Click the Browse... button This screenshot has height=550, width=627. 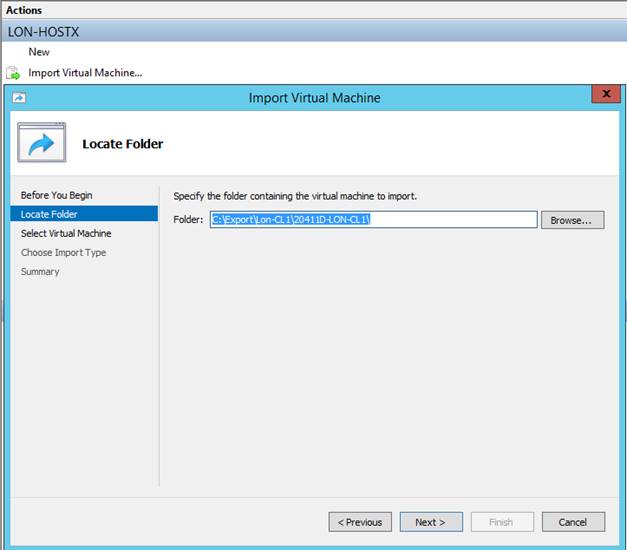[573, 220]
